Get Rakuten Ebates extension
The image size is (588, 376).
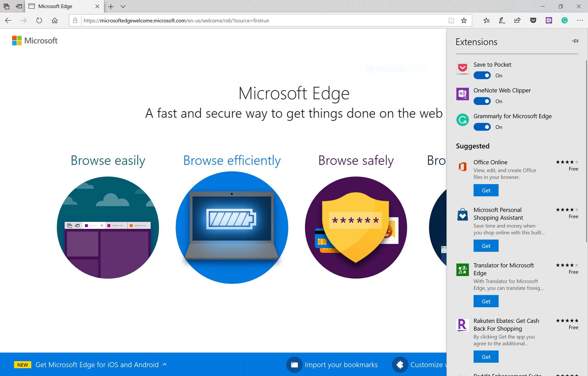pyautogui.click(x=486, y=357)
